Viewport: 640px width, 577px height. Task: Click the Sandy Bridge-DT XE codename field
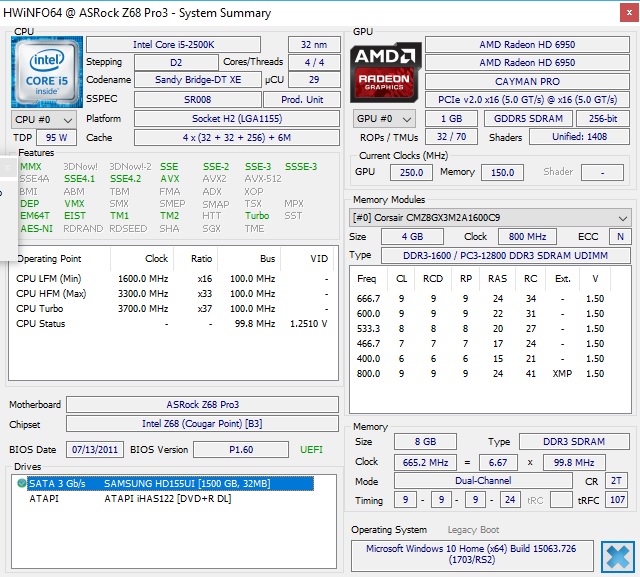point(198,80)
